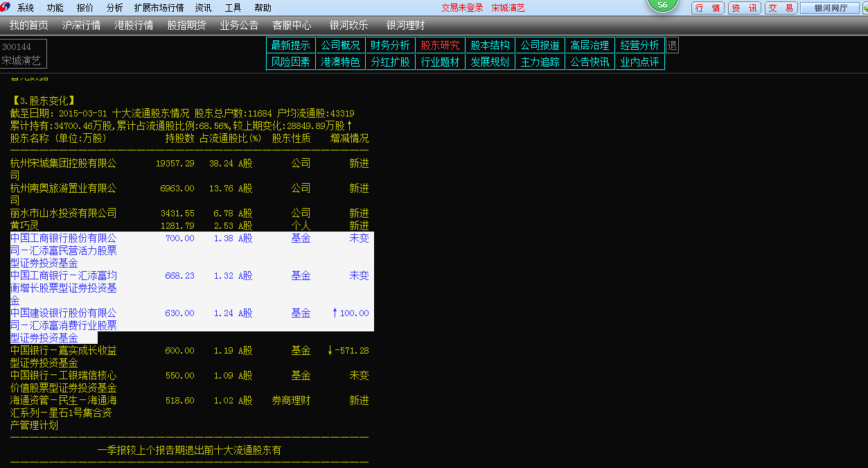Click the holding value 6963.00
The image size is (868, 468).
point(177,189)
